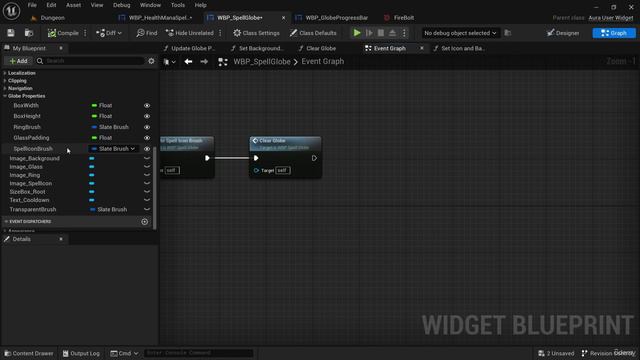This screenshot has width=640, height=360.
Task: Open the Debug menu
Action: 122,5
